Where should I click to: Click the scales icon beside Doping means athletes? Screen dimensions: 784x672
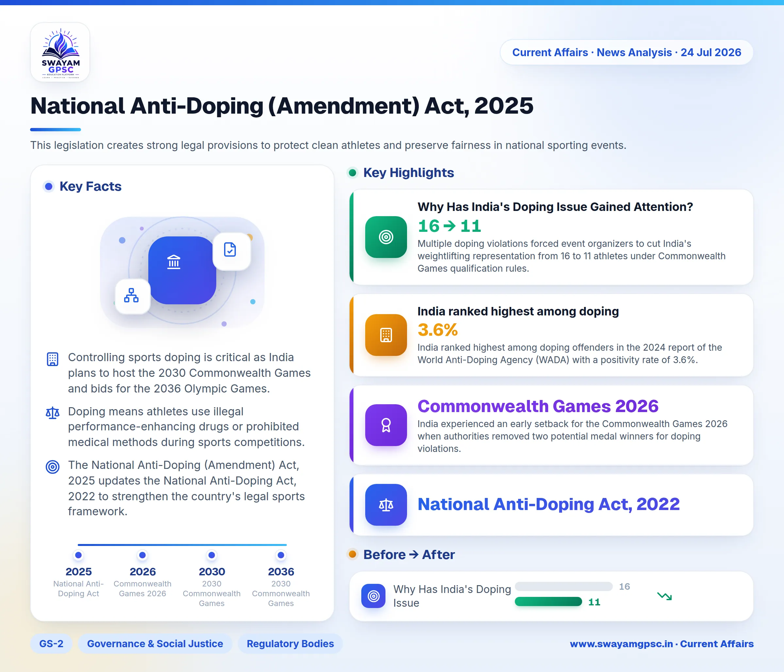pos(53,413)
